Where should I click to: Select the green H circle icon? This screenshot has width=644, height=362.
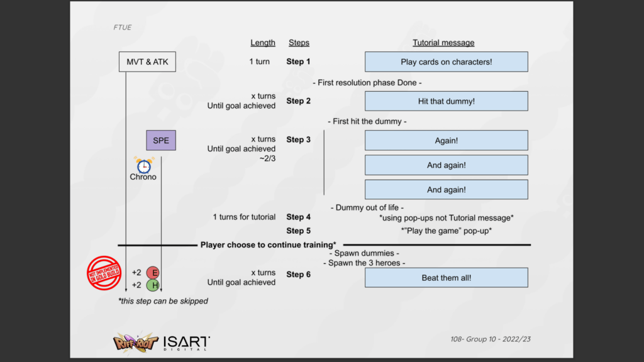[152, 285]
